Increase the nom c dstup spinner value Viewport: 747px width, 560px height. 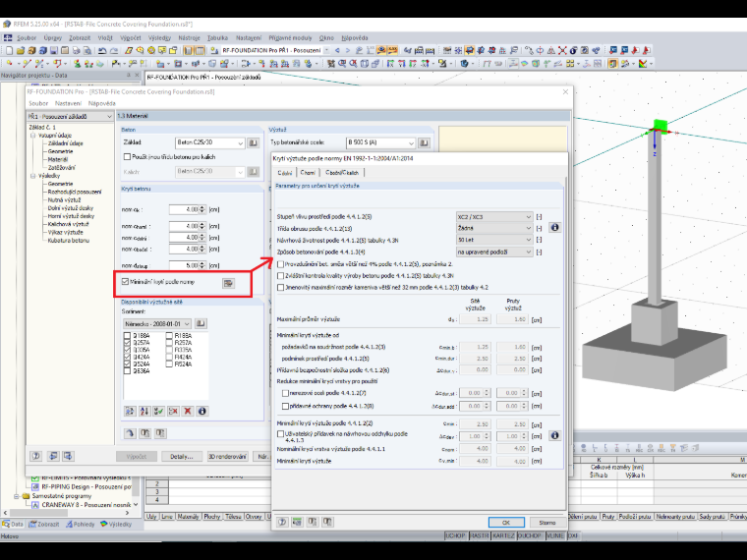point(202,263)
